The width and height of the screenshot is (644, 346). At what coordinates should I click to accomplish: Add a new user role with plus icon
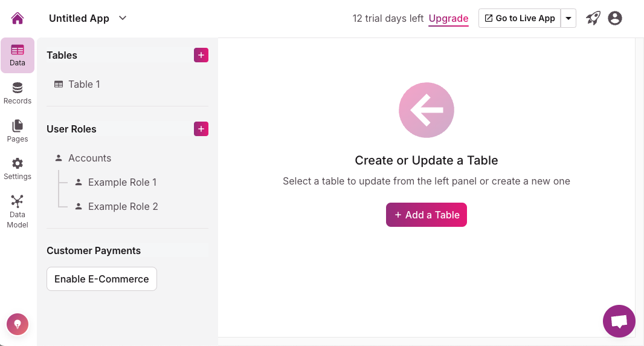(201, 129)
